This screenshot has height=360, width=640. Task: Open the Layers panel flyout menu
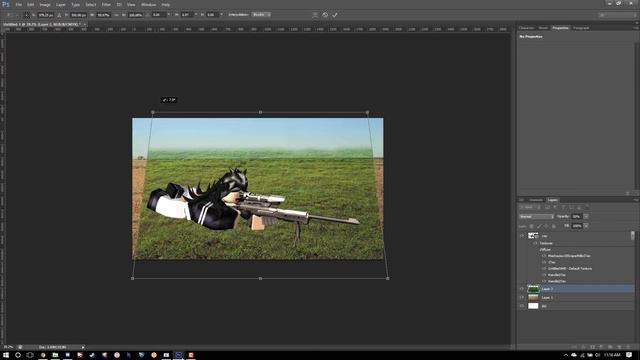pos(636,200)
